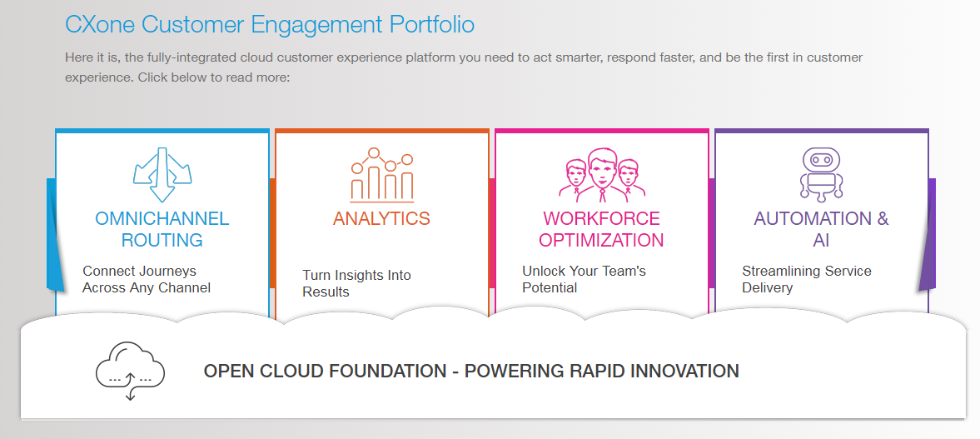Click the cloud sync icon
This screenshot has width=980, height=439.
(x=130, y=372)
